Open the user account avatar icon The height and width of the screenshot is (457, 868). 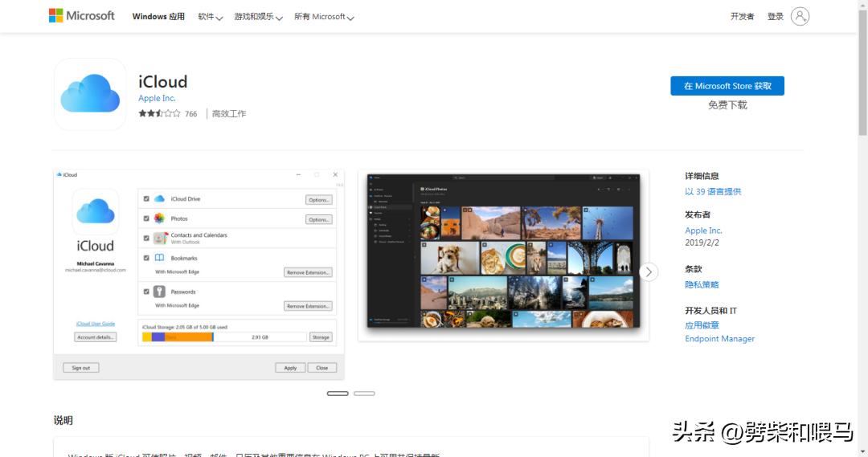click(x=800, y=17)
